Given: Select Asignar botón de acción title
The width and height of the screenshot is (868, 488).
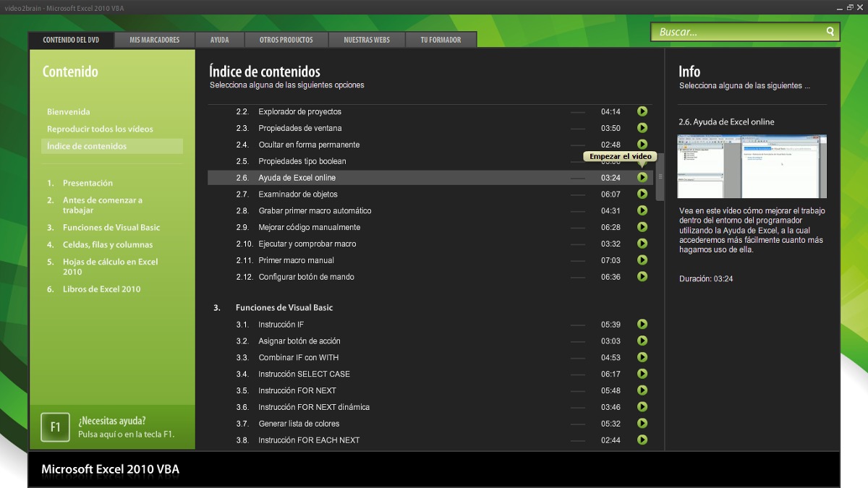Looking at the screenshot, I should click(x=299, y=341).
